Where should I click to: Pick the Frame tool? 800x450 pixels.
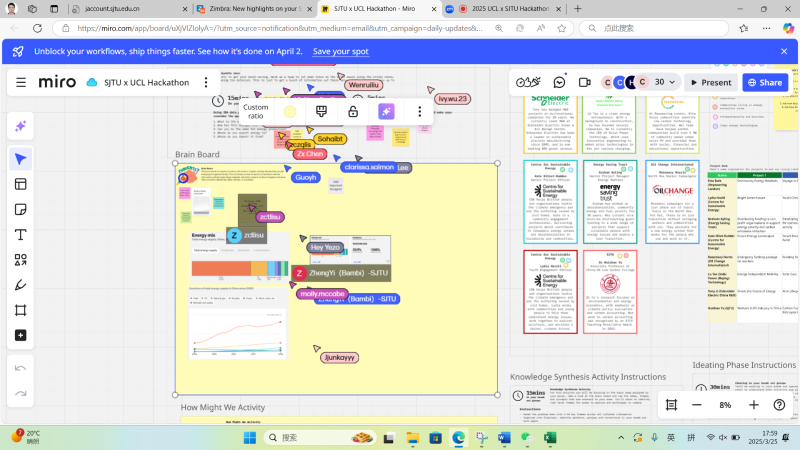click(x=20, y=310)
